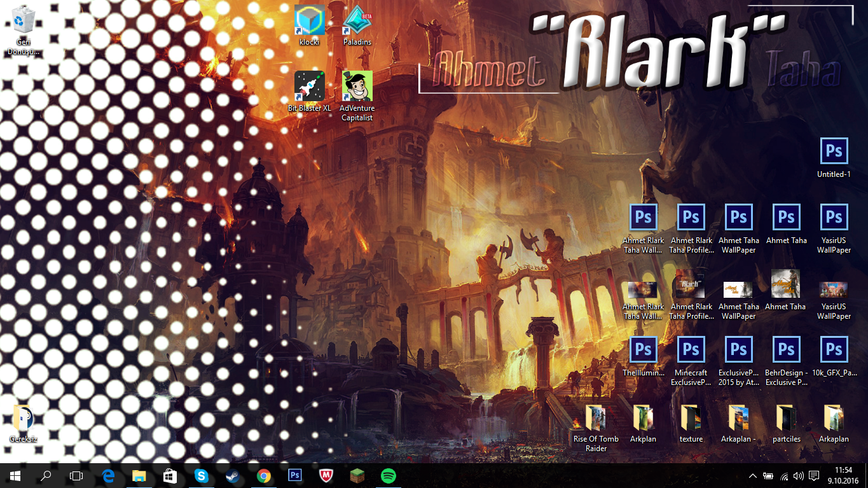Open McAfee from the taskbar

pyautogui.click(x=326, y=475)
